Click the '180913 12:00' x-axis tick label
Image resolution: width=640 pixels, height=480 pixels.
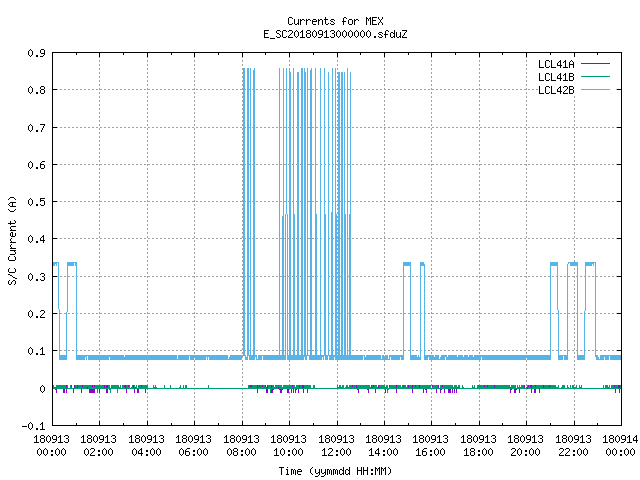[336, 446]
